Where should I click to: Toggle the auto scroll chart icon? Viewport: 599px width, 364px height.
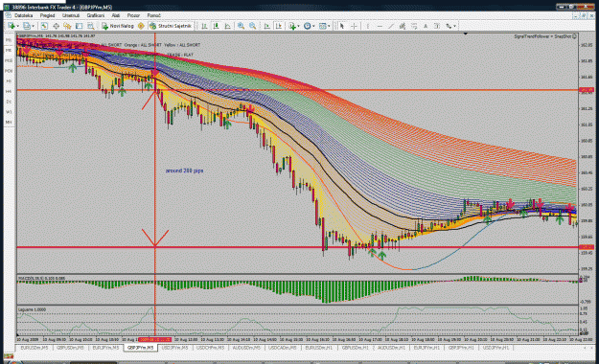[267, 26]
